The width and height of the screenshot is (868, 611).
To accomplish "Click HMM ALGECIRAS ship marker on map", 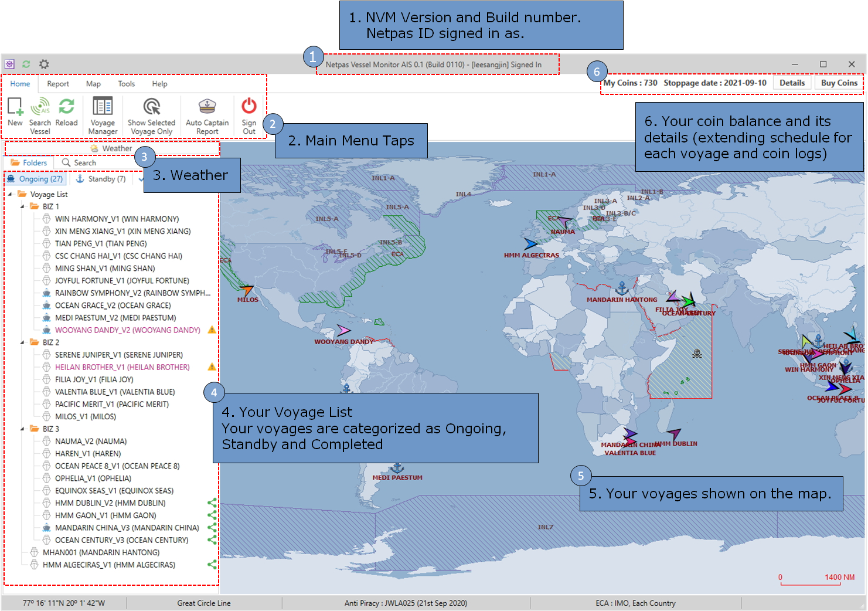I will 530,243.
